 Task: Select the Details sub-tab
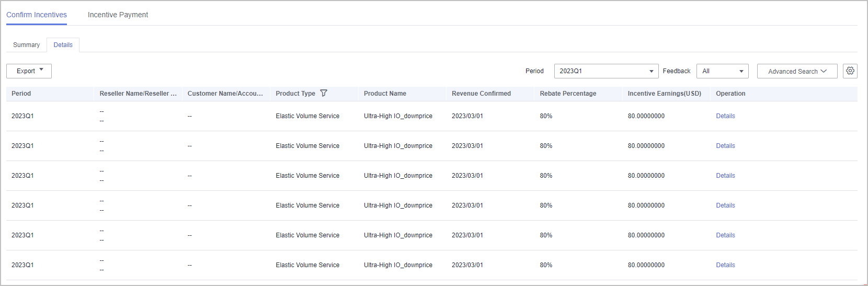pyautogui.click(x=63, y=45)
